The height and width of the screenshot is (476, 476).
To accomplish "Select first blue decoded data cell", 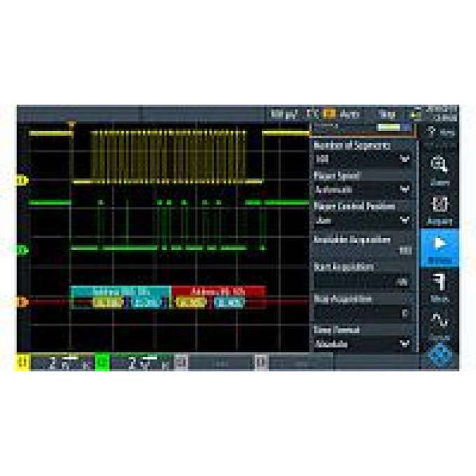I will pyautogui.click(x=147, y=302).
